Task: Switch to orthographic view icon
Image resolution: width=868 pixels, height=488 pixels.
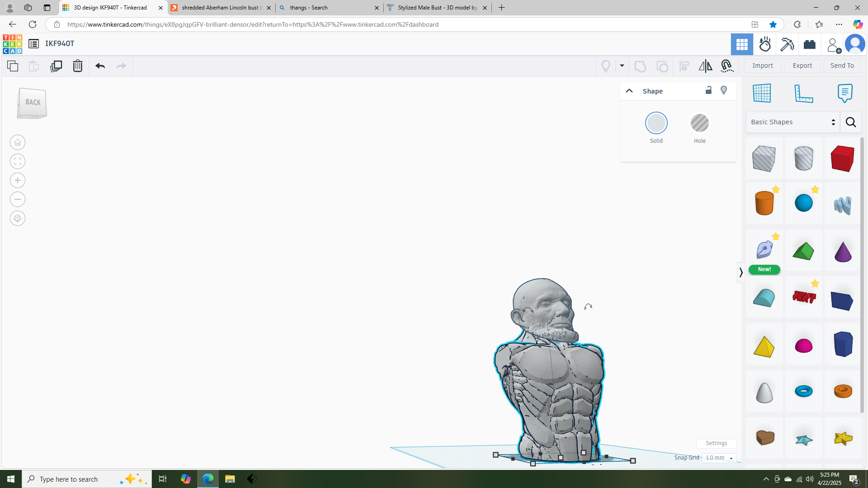Action: (18, 218)
